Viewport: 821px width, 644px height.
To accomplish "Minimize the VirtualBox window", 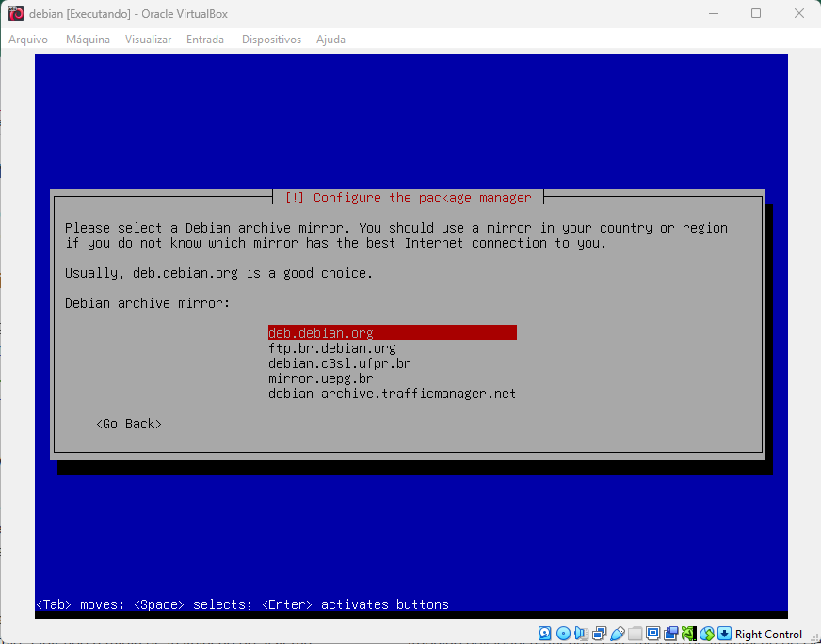I will coord(713,13).
